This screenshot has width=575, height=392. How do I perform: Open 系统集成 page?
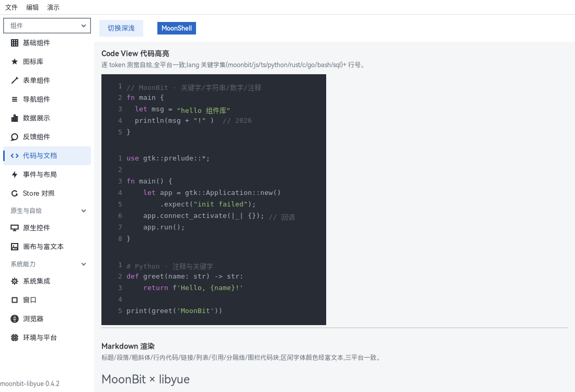(x=47, y=281)
